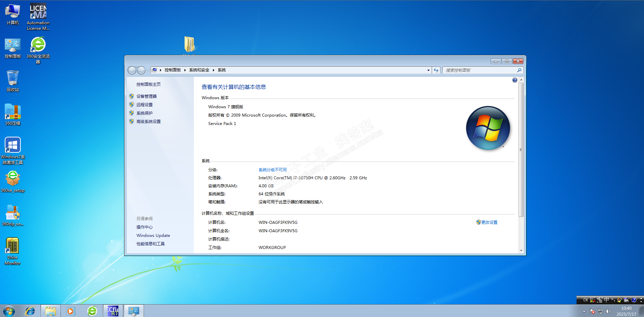Open the Drive Monitor shortcut
This screenshot has width=644, height=317.
(x=13, y=251)
